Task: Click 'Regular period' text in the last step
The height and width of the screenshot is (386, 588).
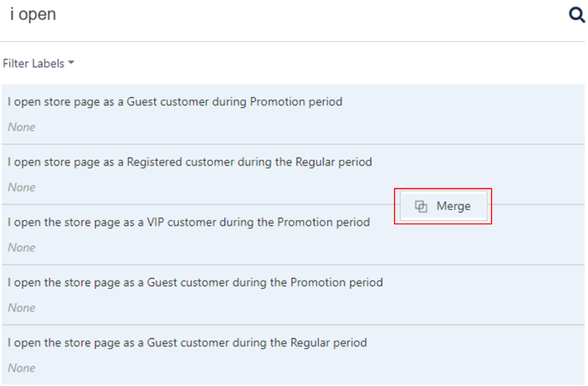Action: click(x=329, y=342)
